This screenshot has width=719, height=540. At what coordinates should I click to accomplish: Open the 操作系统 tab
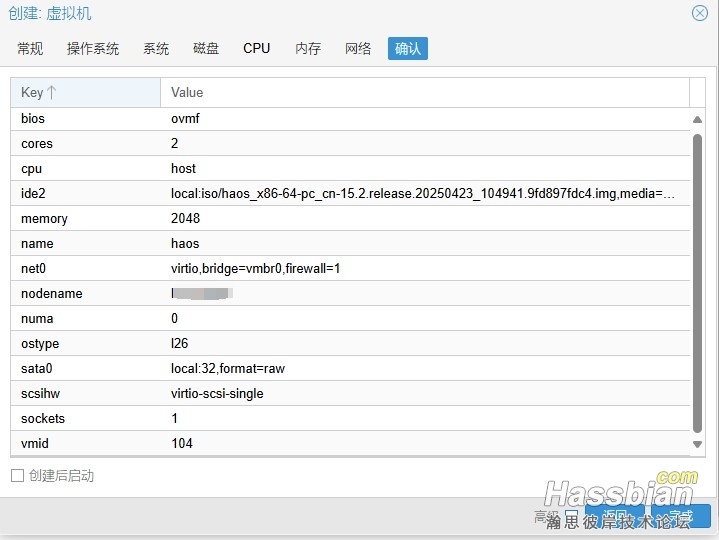(x=93, y=49)
